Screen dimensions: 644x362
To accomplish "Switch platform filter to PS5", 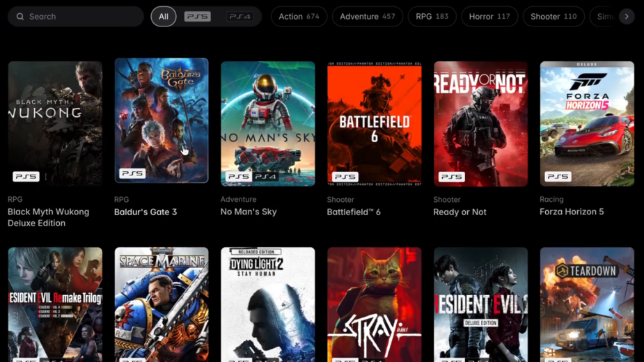I will (198, 17).
